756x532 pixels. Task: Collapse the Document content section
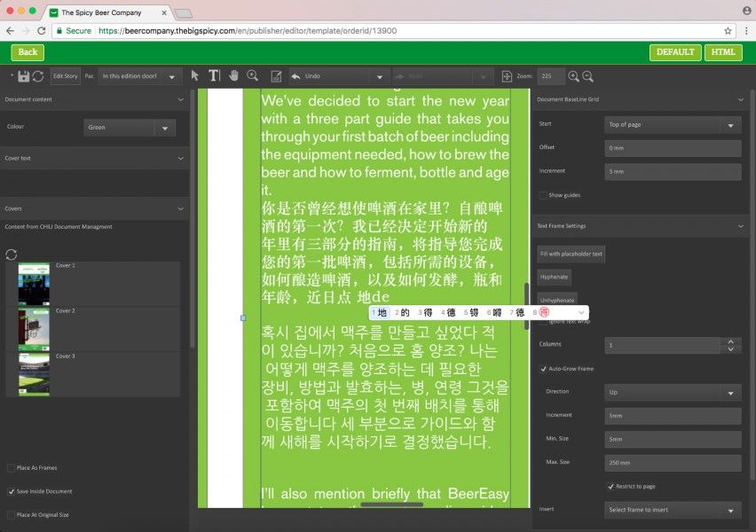(181, 99)
